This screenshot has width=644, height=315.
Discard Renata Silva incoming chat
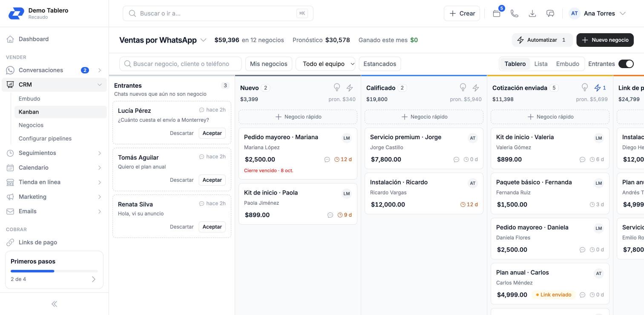(x=182, y=227)
